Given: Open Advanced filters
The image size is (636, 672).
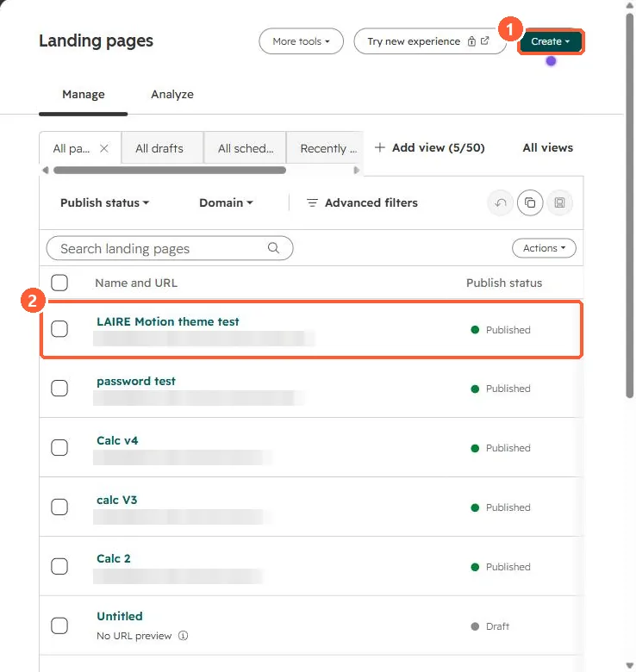Looking at the screenshot, I should 362,202.
